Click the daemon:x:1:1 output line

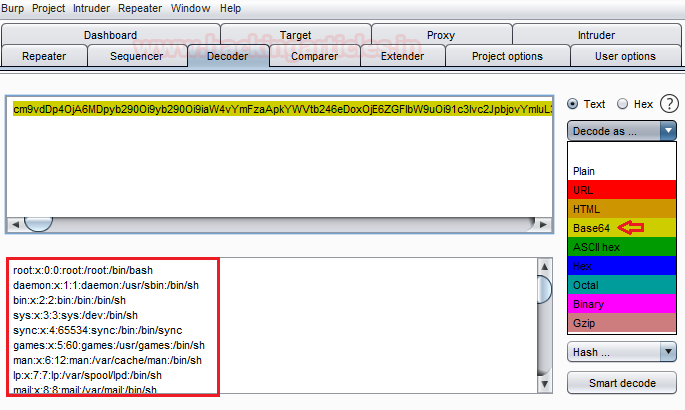coord(106,285)
